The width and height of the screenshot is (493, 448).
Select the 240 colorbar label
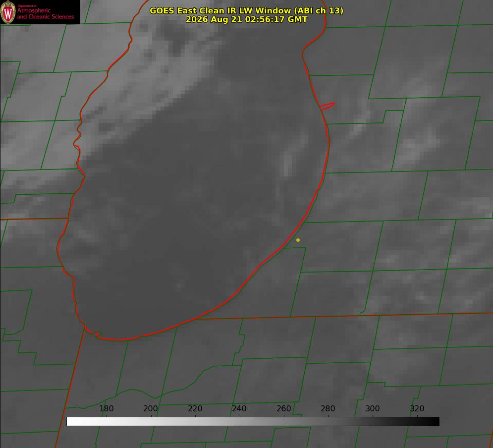click(x=239, y=408)
